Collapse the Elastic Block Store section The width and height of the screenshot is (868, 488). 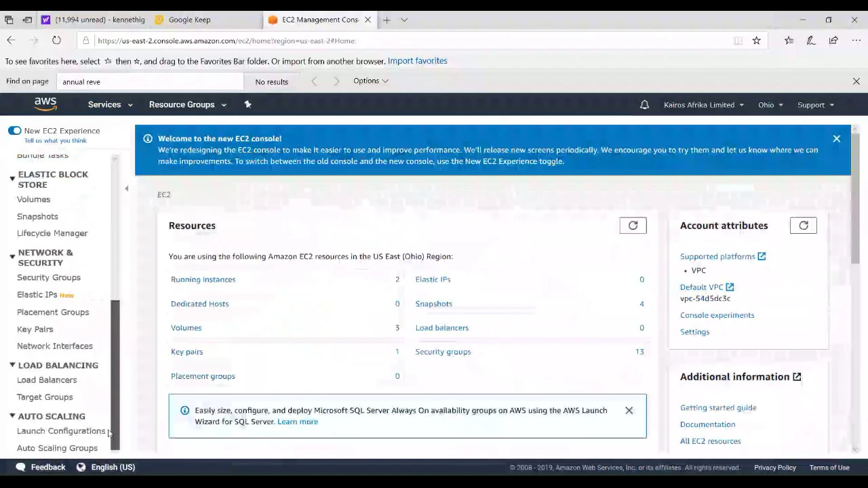point(12,179)
